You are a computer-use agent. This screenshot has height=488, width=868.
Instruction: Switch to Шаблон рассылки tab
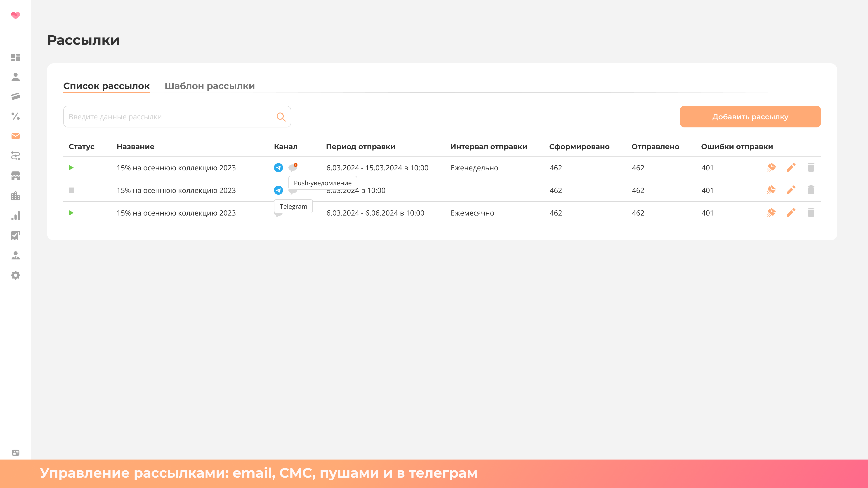[x=210, y=86]
